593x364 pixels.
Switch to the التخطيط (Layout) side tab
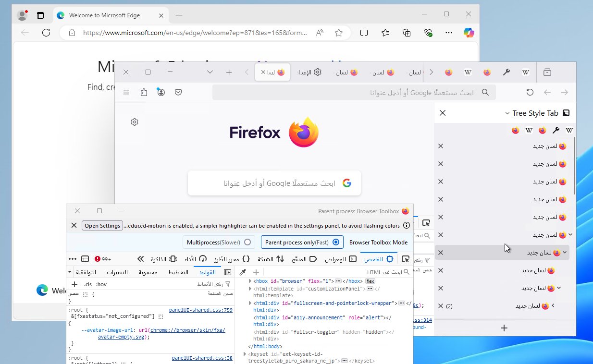(x=178, y=272)
